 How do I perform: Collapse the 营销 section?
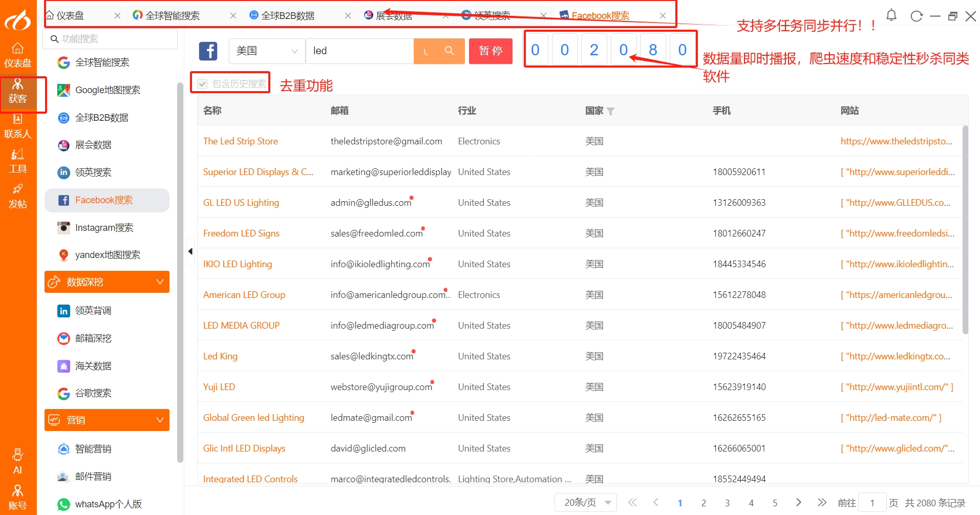point(107,420)
